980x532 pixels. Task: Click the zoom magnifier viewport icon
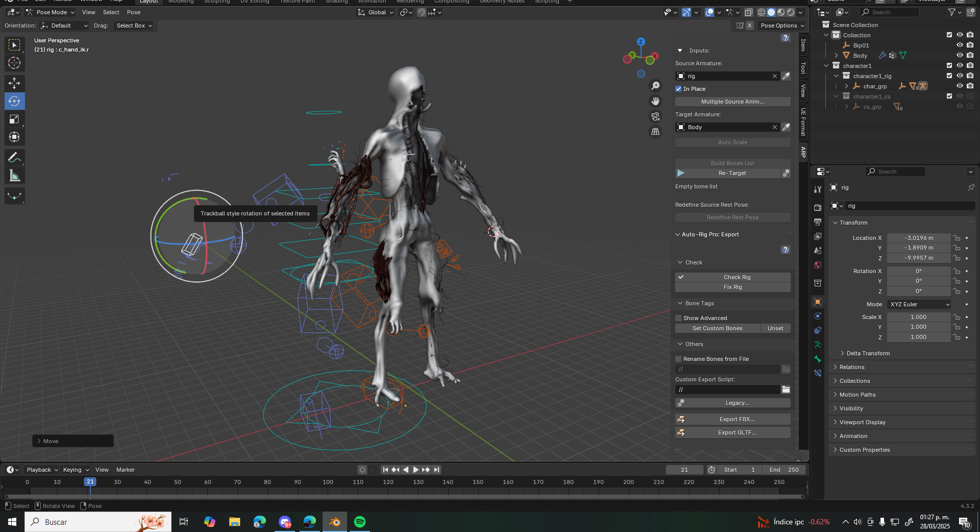655,86
